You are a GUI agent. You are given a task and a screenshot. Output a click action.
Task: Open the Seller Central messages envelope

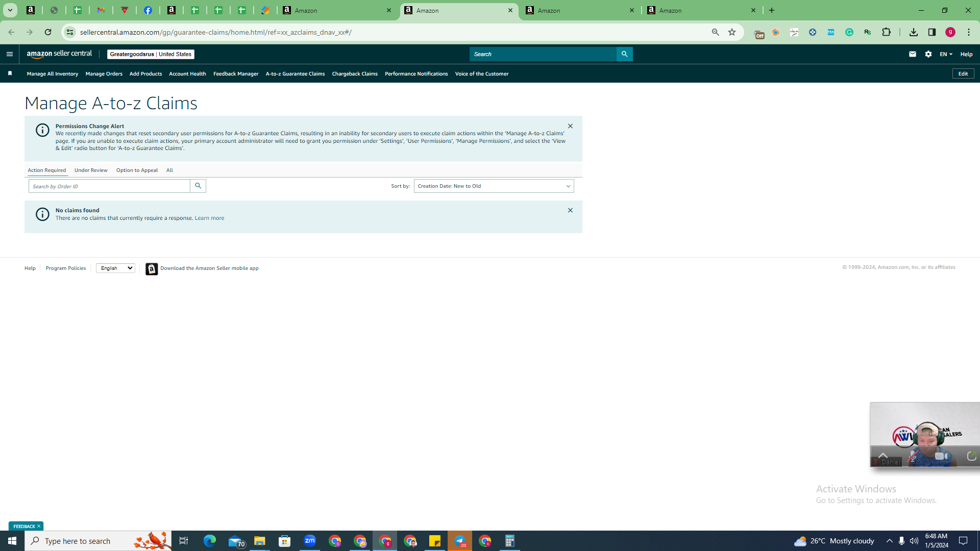tap(913, 54)
